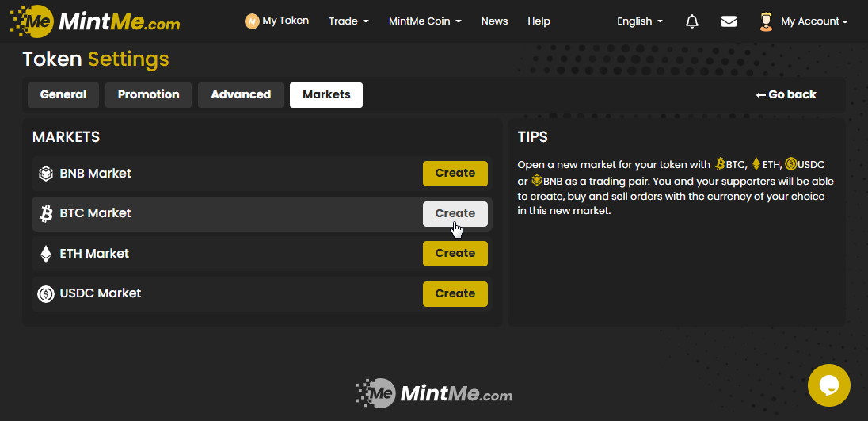
Task: Select the Promotion tab
Action: click(x=148, y=94)
